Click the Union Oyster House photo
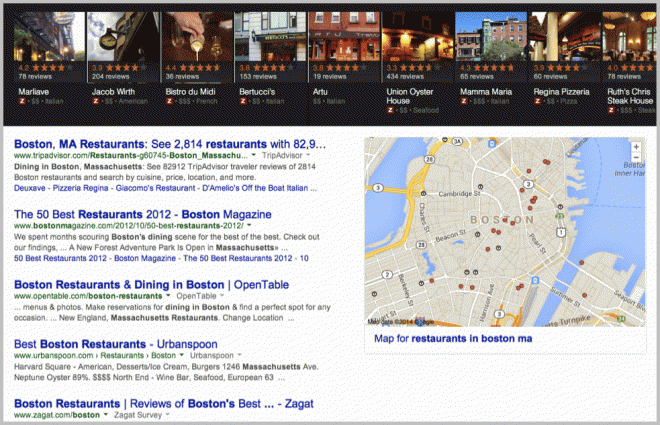660x425 pixels. point(418,37)
